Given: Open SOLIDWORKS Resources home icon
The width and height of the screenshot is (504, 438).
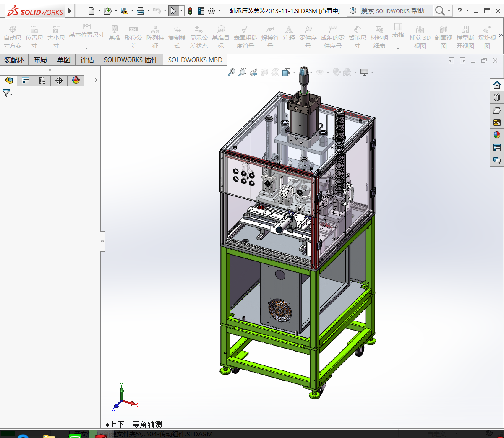Looking at the screenshot, I should click(497, 85).
